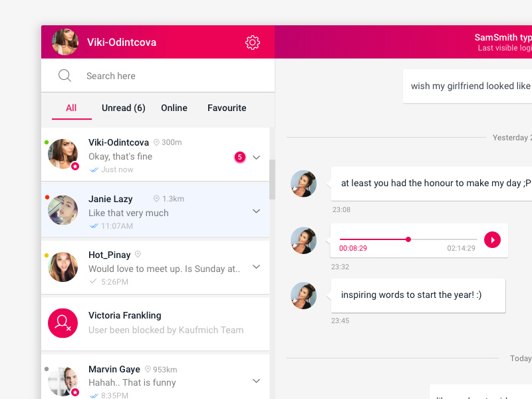The height and width of the screenshot is (399, 532).
Task: Click the double-check read icon near 11:07AM
Action: (x=94, y=226)
